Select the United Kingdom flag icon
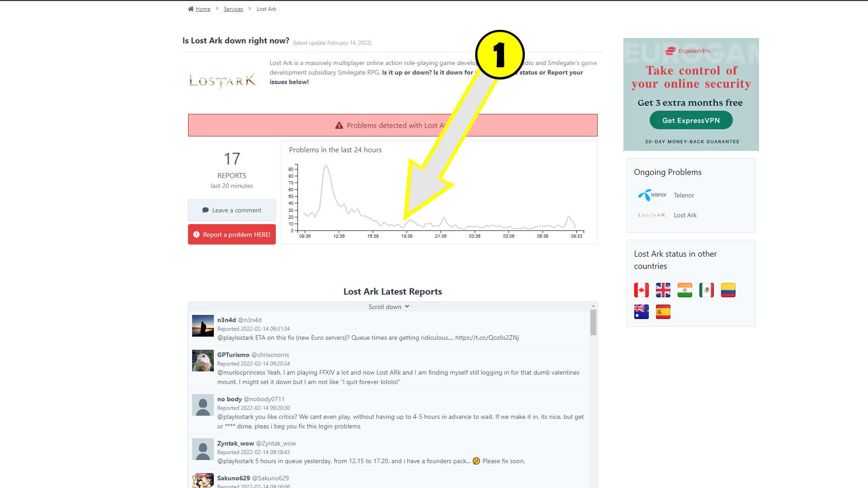This screenshot has height=488, width=868. [663, 290]
